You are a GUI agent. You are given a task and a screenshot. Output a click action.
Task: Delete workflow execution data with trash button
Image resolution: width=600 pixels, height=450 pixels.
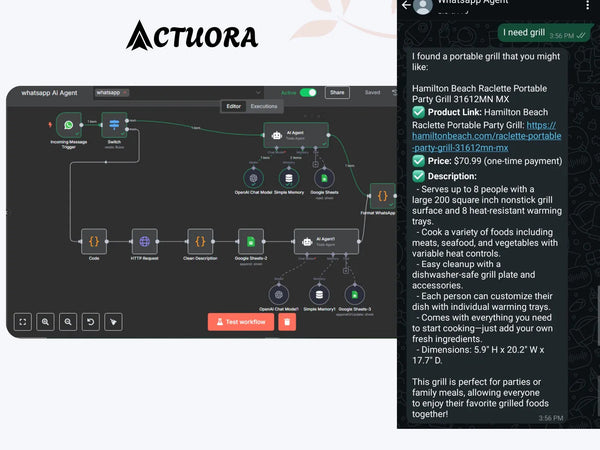(287, 322)
